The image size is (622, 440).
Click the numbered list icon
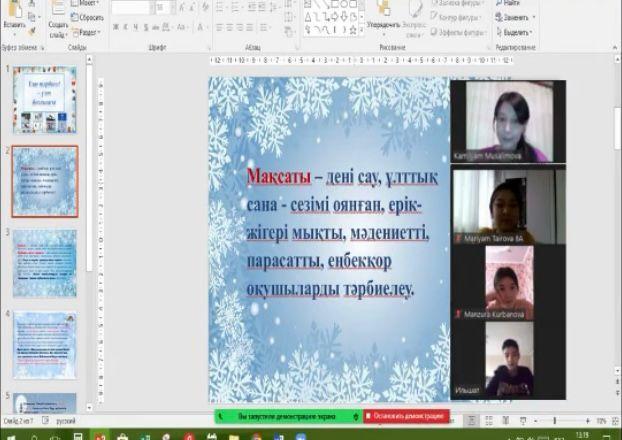[x=237, y=7]
